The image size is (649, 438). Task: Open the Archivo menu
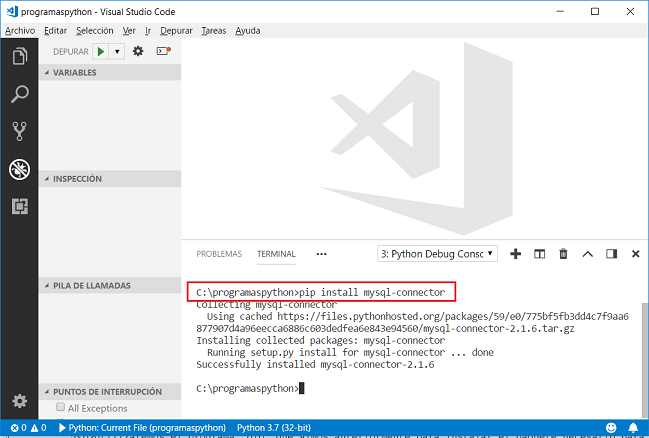(x=20, y=31)
